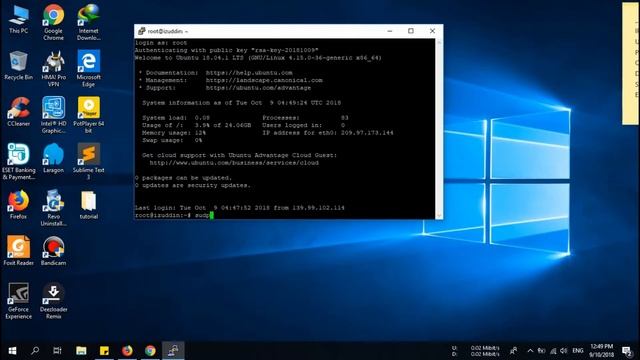Viewport: 640px width, 360px height.
Task: Select PuTTY taskbar button
Action: [x=173, y=351]
